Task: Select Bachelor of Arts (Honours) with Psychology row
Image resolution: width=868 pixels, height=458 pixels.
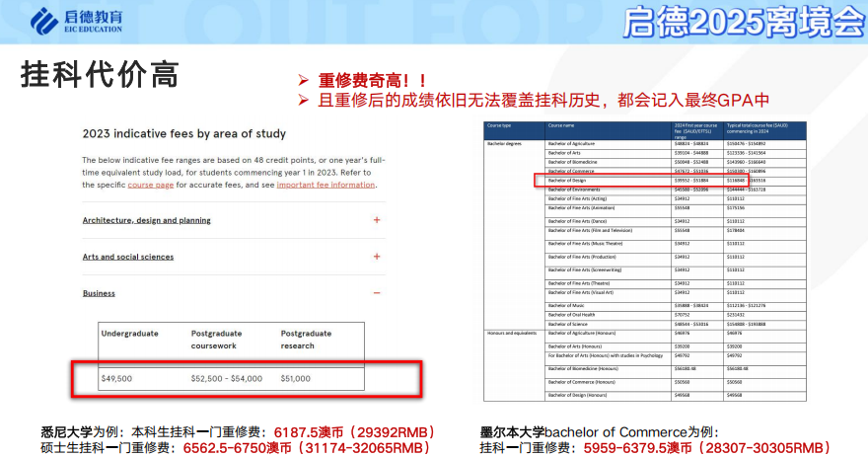Action: (x=605, y=355)
